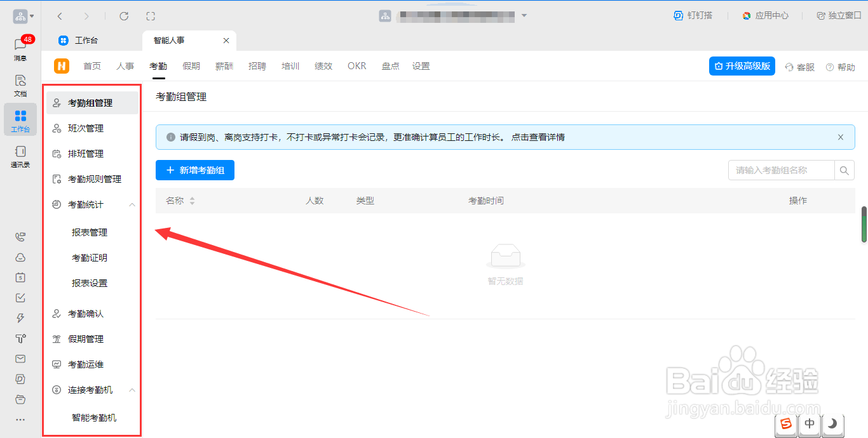Open 通讯录 (Contacts) in the sidebar

pos(20,156)
